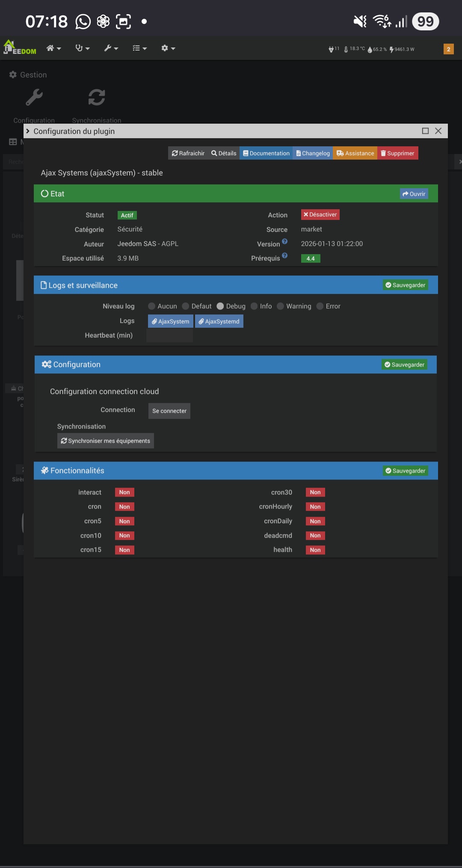Toggle the cronDaily Non badge

tap(315, 521)
